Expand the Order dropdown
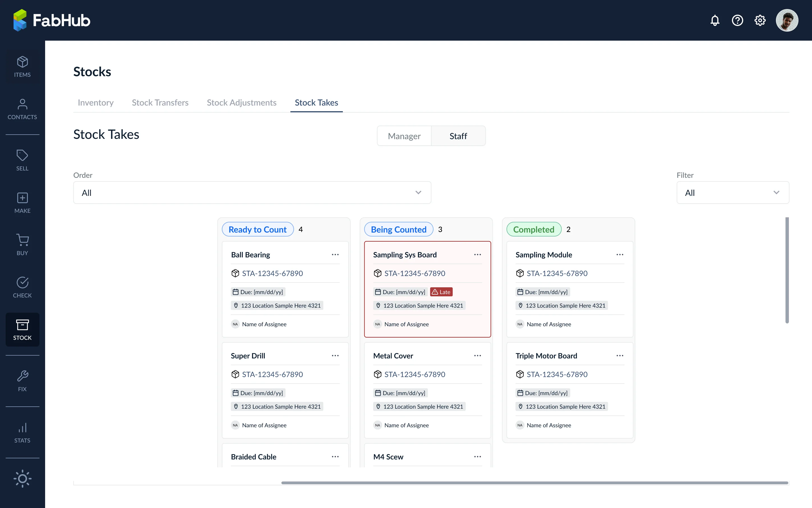The image size is (812, 508). 252,192
